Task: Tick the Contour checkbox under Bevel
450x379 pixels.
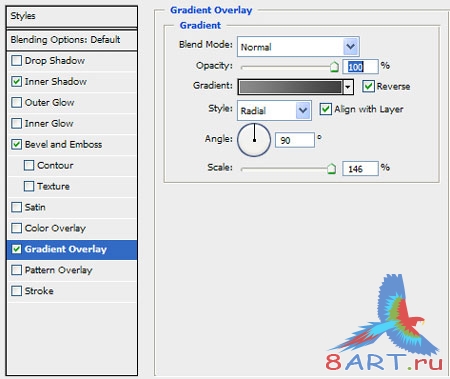Action: click(x=29, y=165)
